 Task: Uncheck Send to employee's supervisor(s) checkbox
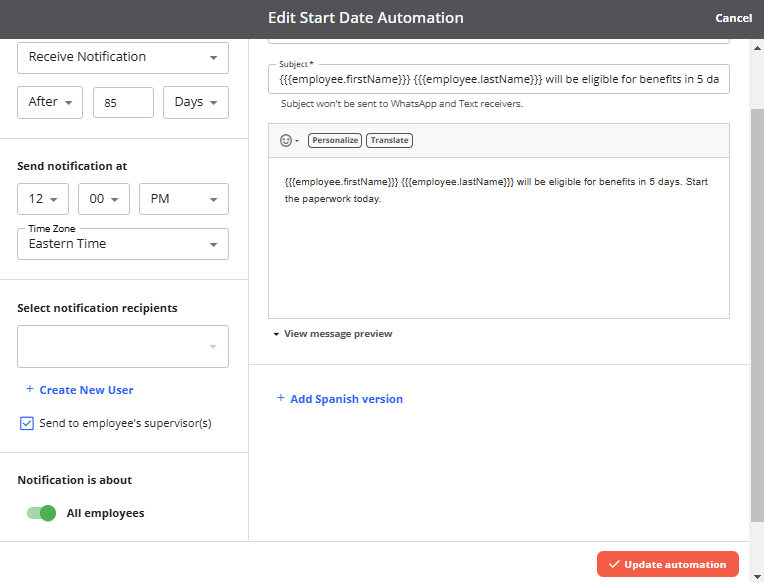tap(27, 423)
